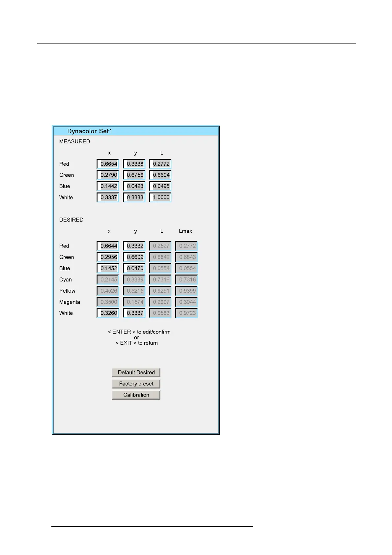392x555 pixels.
Task: Click the Cyan row label
Action: [65, 279]
